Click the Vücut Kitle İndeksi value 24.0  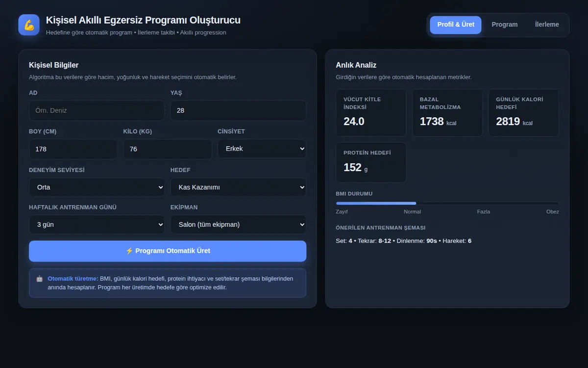pos(354,122)
